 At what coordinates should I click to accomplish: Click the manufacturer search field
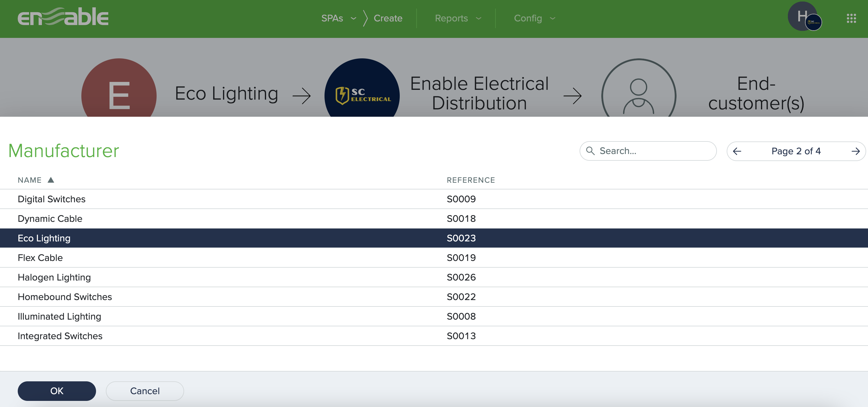[654, 151]
